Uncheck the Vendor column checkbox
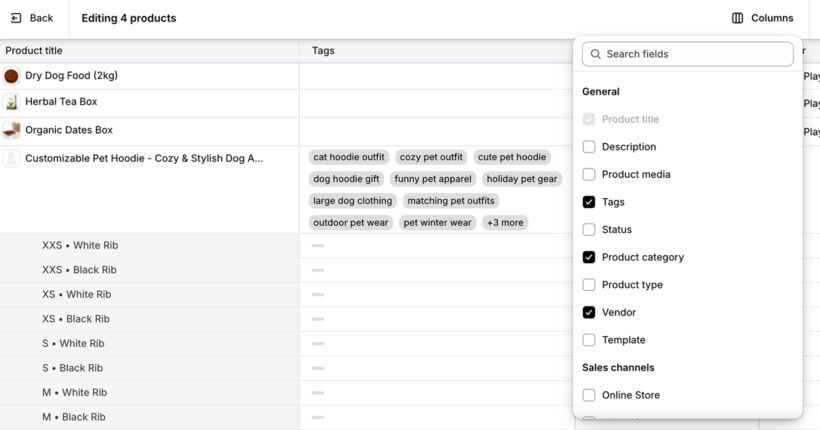Screen dimensions: 820x430 click(x=589, y=312)
